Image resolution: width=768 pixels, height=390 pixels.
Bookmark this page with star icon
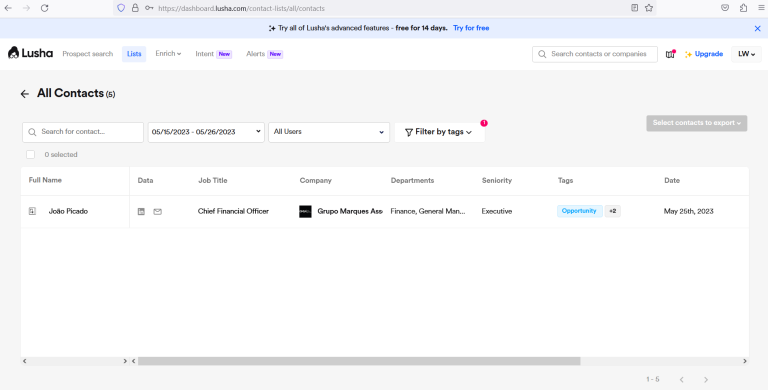click(x=649, y=8)
